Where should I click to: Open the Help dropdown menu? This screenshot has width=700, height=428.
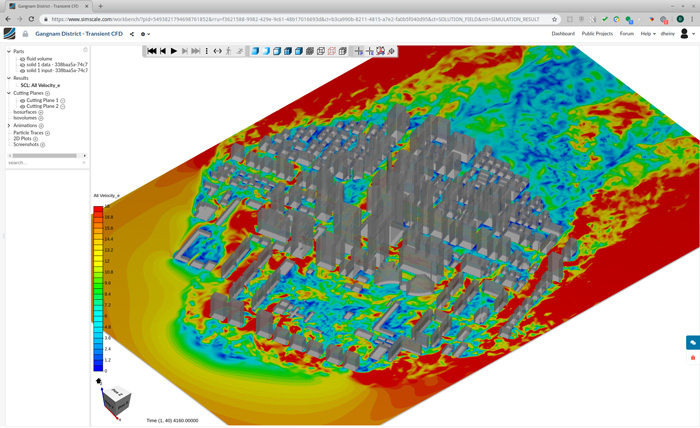coord(648,34)
